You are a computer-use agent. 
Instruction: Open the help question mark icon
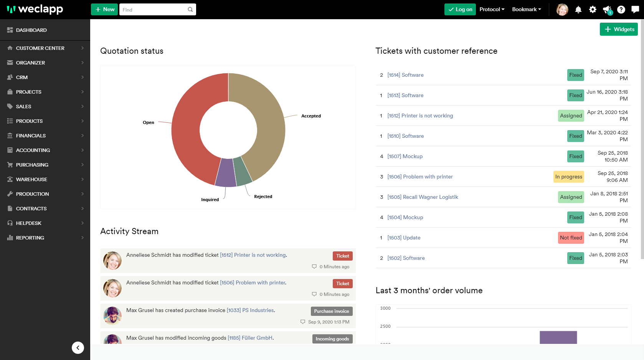click(x=621, y=10)
